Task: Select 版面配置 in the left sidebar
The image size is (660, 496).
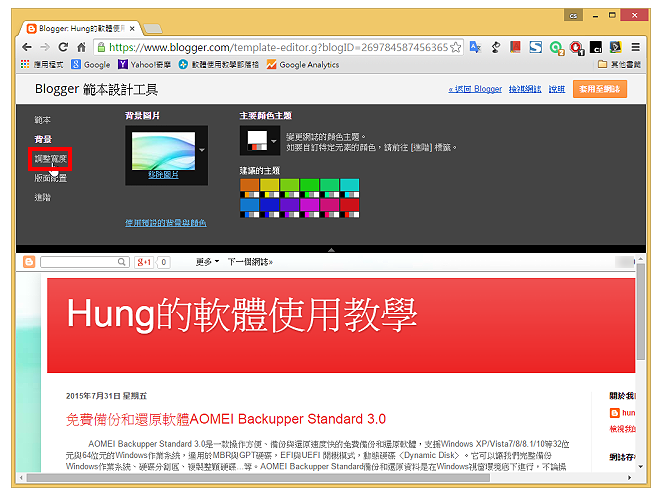Action: coord(51,178)
